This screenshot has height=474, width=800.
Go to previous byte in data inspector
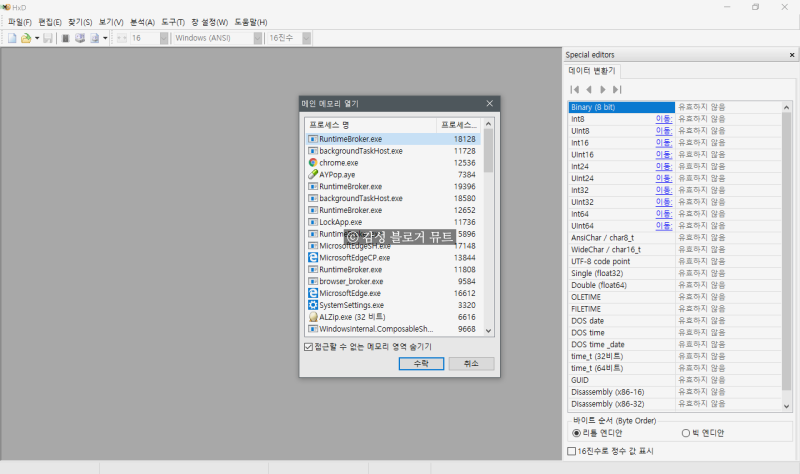(589, 90)
